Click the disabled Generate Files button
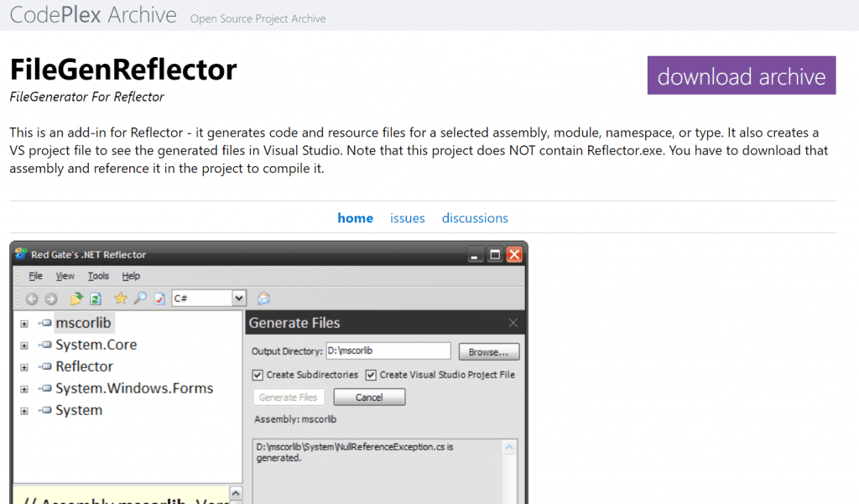Viewport: 859px width, 504px height. tap(289, 397)
